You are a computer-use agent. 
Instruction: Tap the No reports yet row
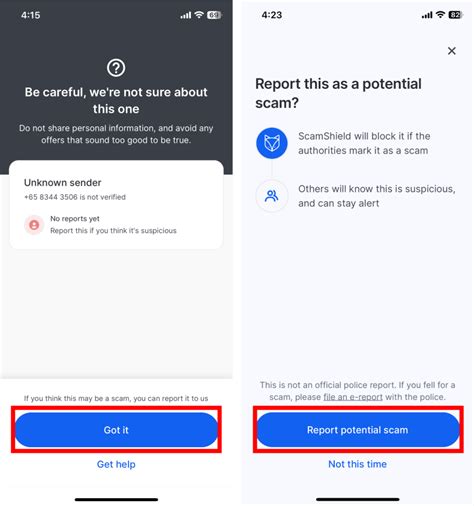click(100, 225)
